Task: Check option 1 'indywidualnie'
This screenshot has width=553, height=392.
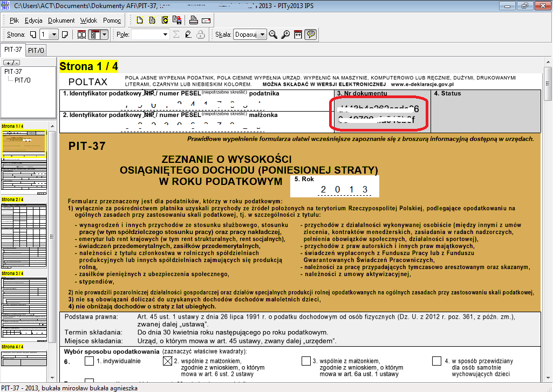Action: (x=89, y=361)
